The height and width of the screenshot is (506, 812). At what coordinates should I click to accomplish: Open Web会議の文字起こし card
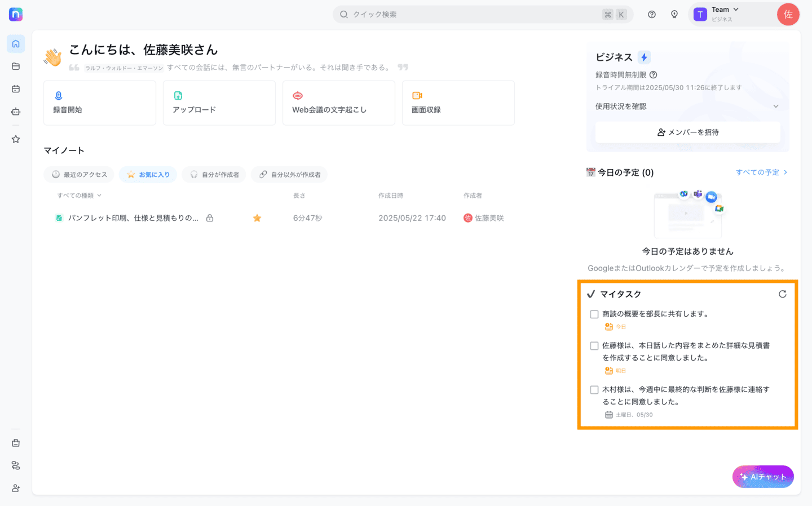point(339,103)
